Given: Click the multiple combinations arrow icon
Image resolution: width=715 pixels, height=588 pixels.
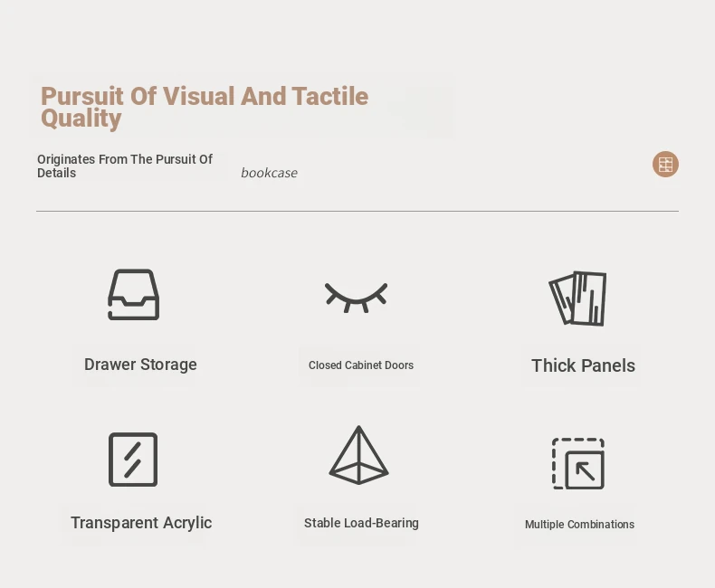Looking at the screenshot, I should [x=578, y=463].
